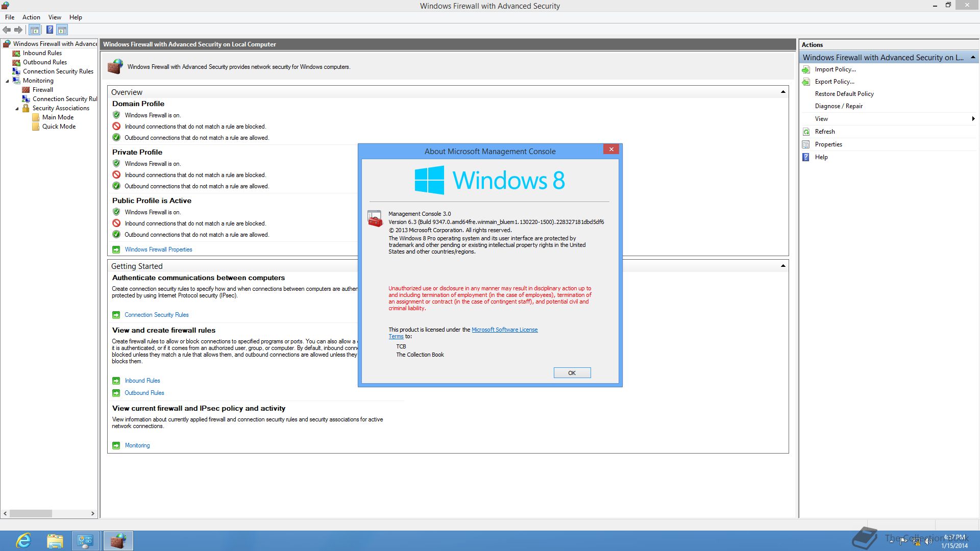Click green arrow icon beside Monitoring link
This screenshot has width=980, height=551.
coord(116,445)
